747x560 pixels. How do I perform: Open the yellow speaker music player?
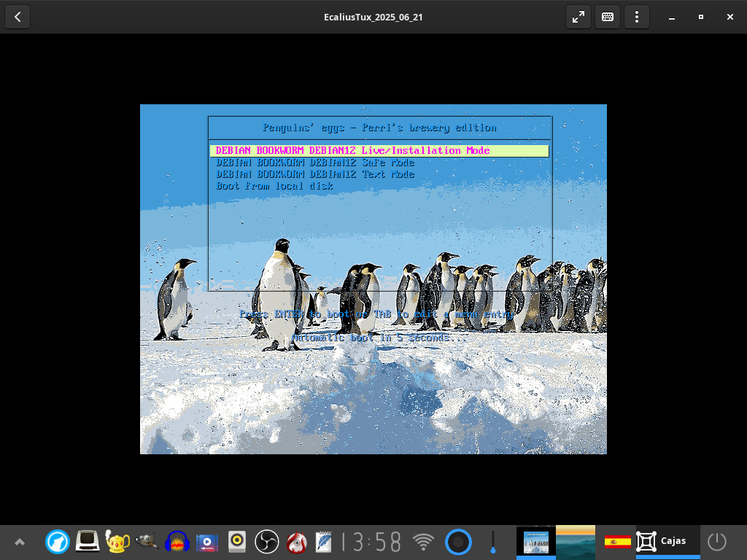point(237,542)
